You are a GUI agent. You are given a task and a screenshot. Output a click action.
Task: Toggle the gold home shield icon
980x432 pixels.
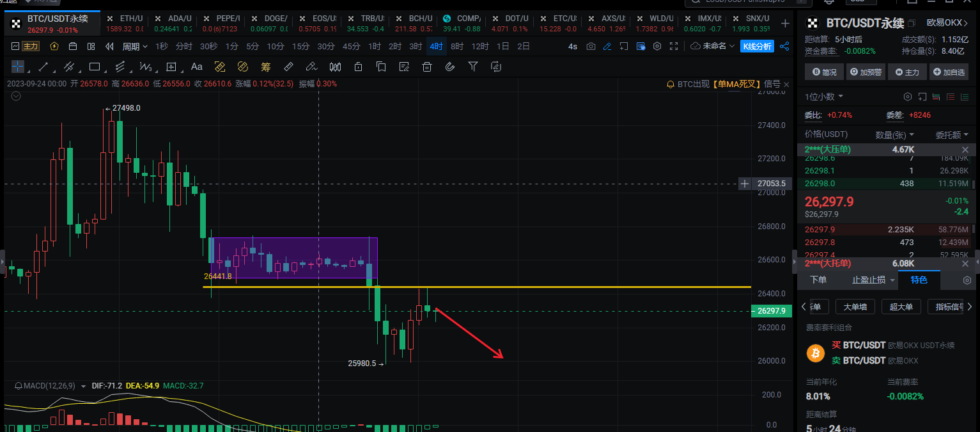tap(54, 46)
